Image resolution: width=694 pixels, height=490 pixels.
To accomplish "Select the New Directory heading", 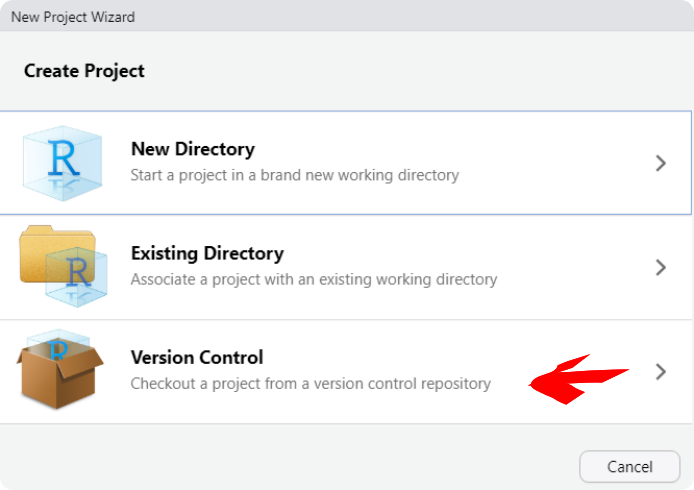I will click(x=193, y=149).
